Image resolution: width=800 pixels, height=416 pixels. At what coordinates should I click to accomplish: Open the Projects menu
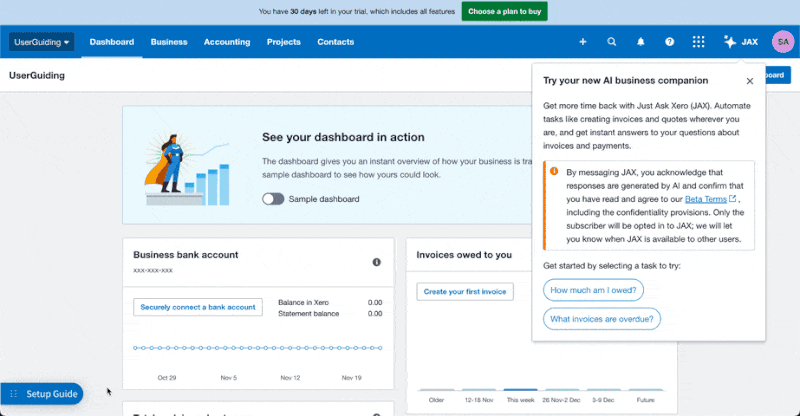pos(284,42)
